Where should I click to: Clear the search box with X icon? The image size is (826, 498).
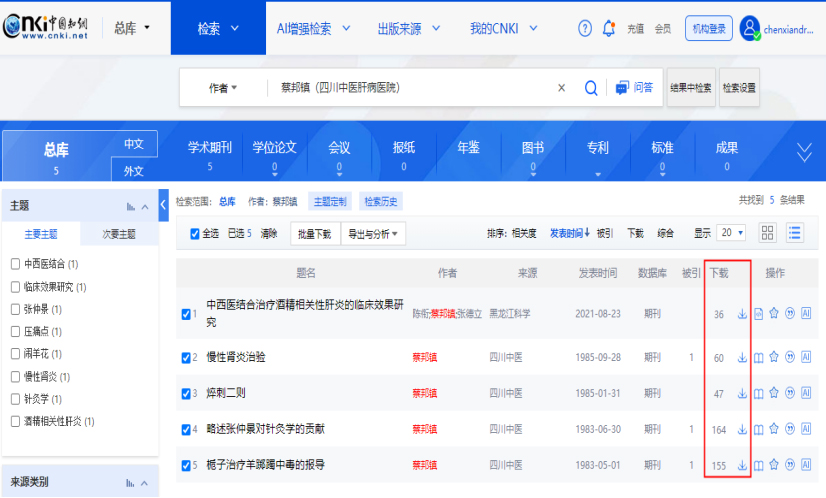pyautogui.click(x=561, y=88)
